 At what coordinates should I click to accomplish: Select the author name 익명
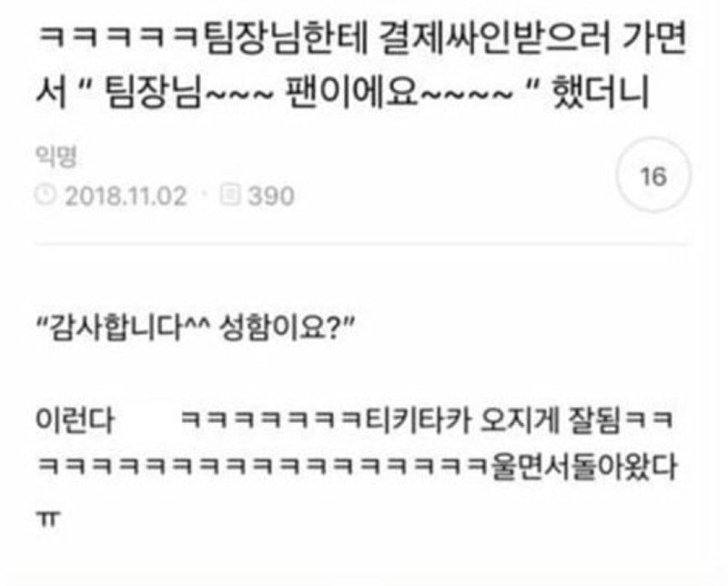(56, 156)
